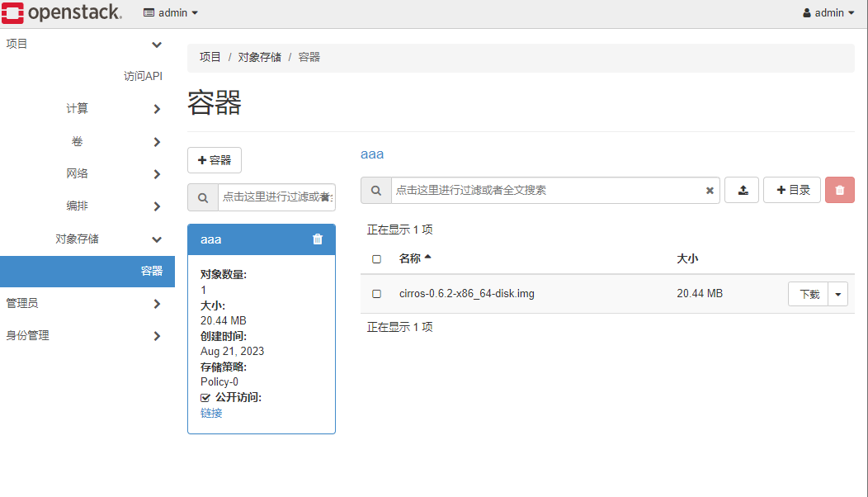Click the object filter search icon
Screen dimensions: 868x497
376,190
